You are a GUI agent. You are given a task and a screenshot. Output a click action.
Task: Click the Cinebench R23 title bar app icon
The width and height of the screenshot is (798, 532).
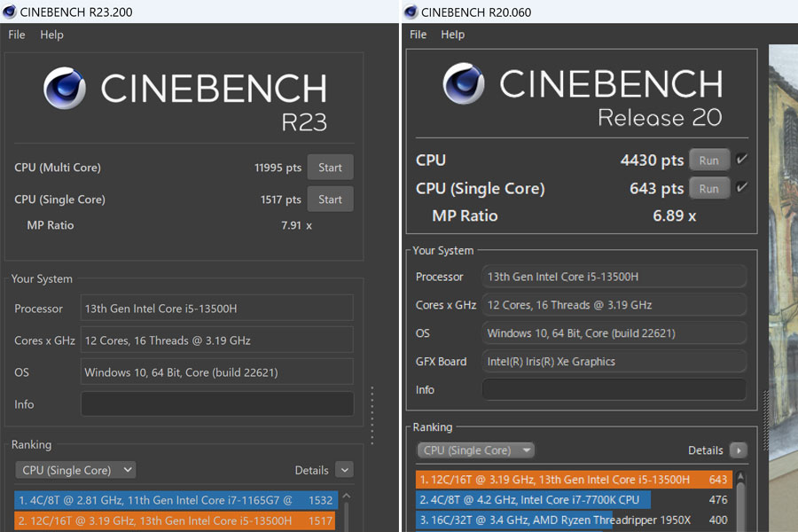coord(10,12)
